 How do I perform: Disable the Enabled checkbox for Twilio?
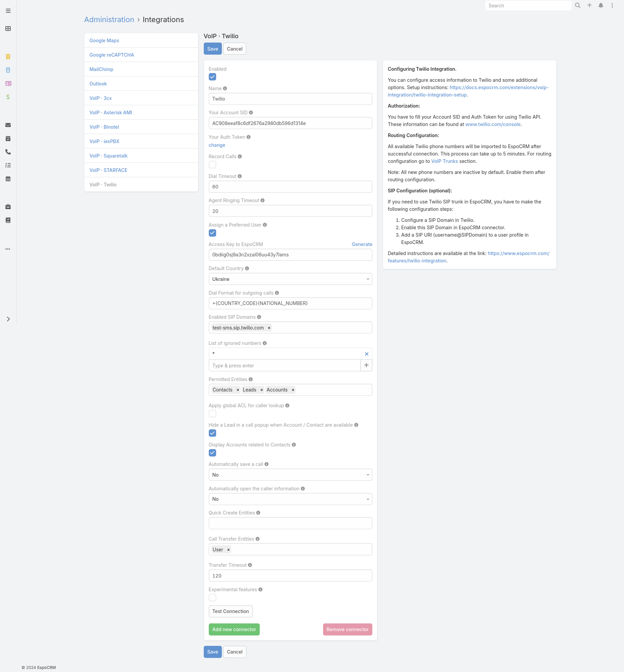click(212, 77)
